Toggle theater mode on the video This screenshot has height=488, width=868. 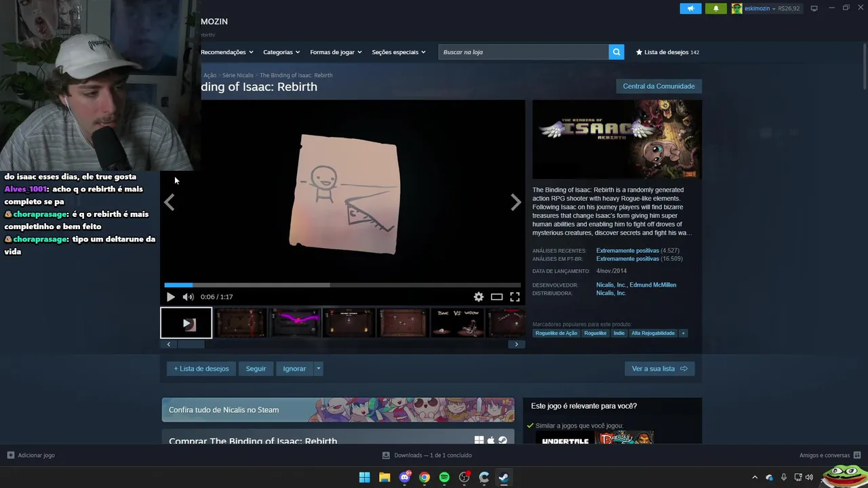click(x=497, y=297)
